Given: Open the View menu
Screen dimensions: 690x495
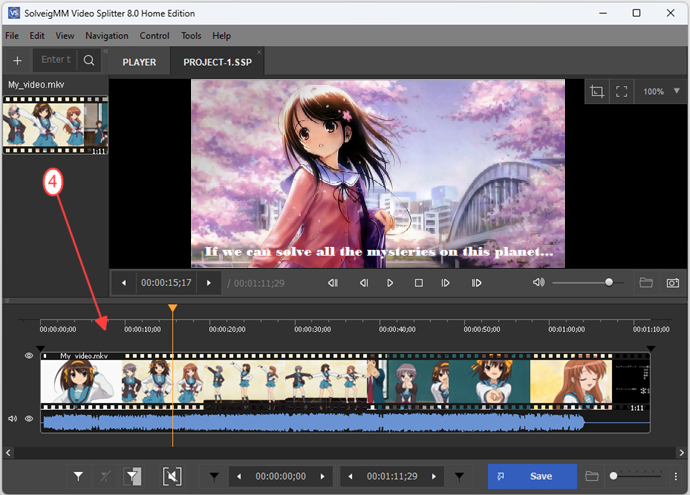Looking at the screenshot, I should pos(65,36).
